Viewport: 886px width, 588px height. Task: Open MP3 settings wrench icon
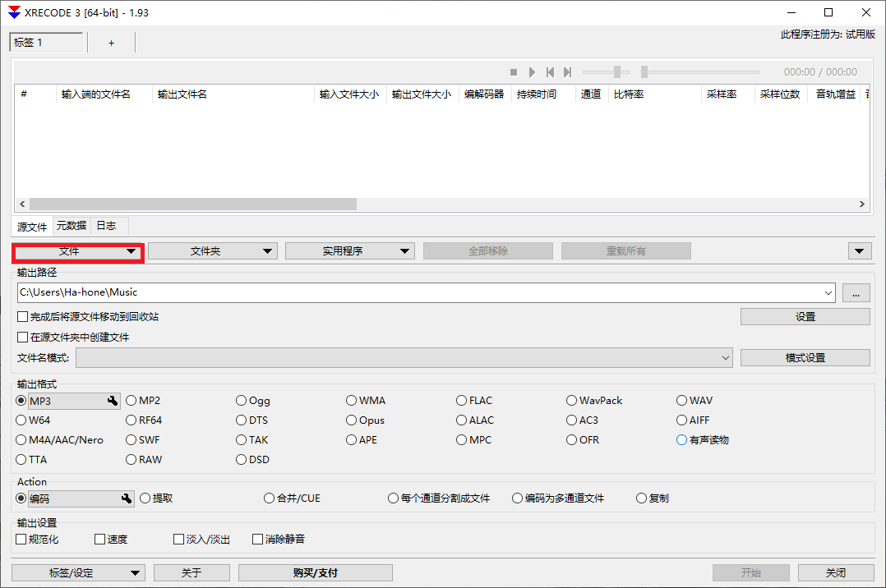point(113,401)
